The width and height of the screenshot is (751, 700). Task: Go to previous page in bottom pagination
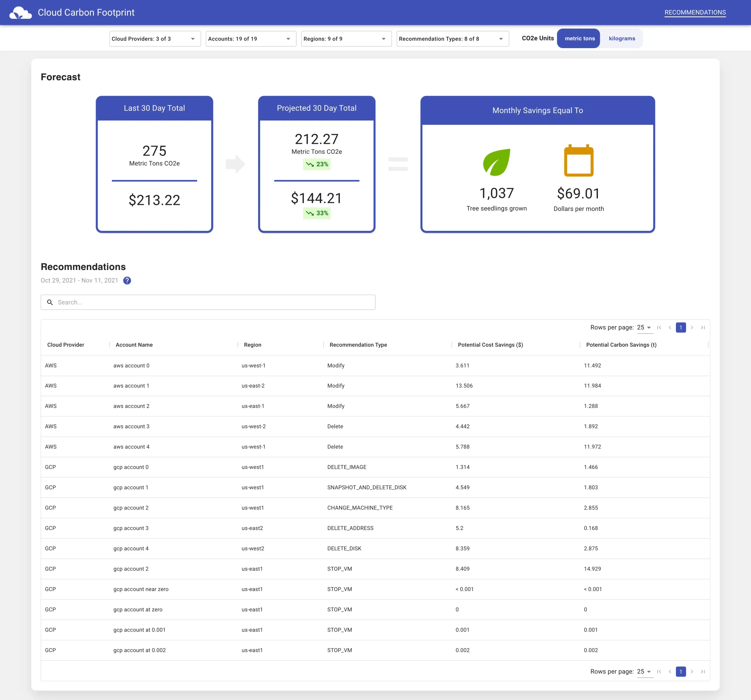[x=670, y=672]
